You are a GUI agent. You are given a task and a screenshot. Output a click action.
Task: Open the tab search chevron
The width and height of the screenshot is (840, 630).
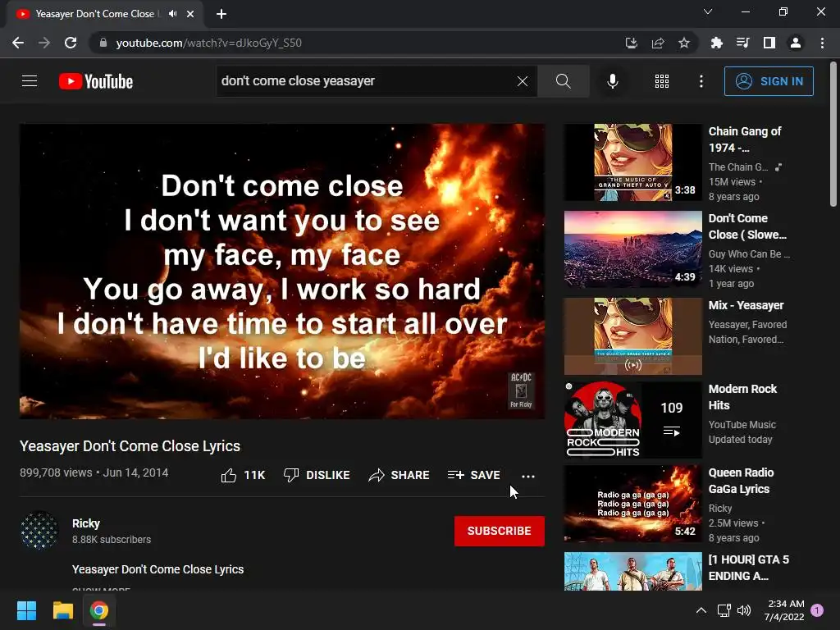pos(708,11)
